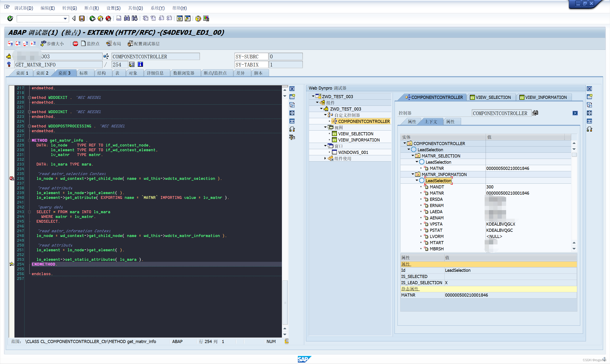Toggle the breakpoint at line 236
The width and height of the screenshot is (610, 364).
(11, 178)
